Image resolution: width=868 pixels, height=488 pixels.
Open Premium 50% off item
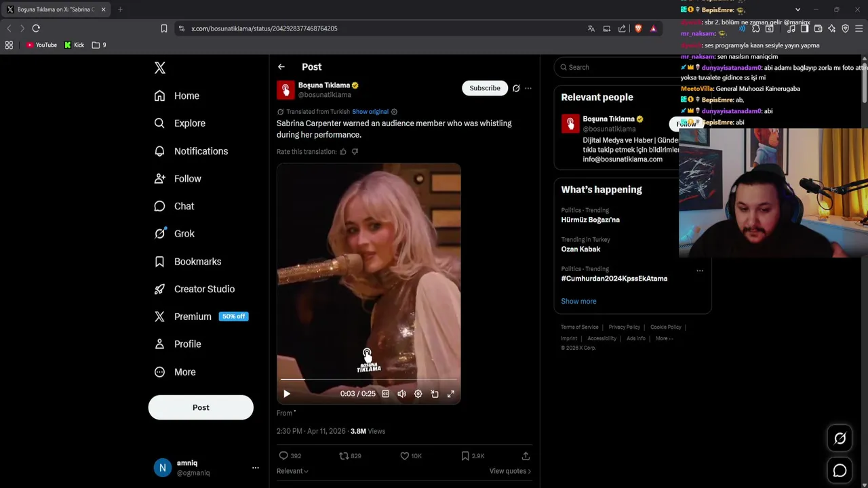point(201,317)
